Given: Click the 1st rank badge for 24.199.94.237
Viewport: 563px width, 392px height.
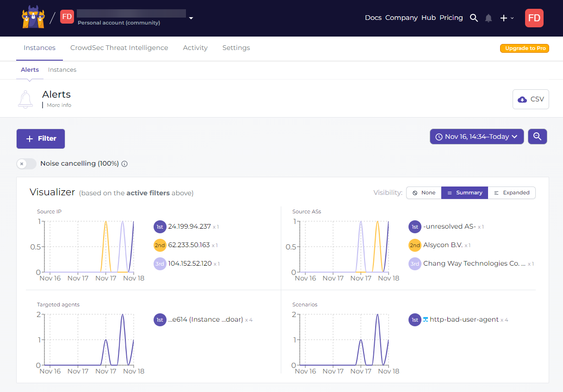Looking at the screenshot, I should coord(160,227).
